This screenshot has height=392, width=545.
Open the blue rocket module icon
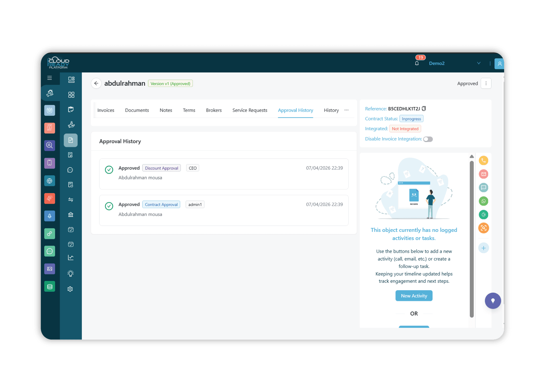click(50, 216)
